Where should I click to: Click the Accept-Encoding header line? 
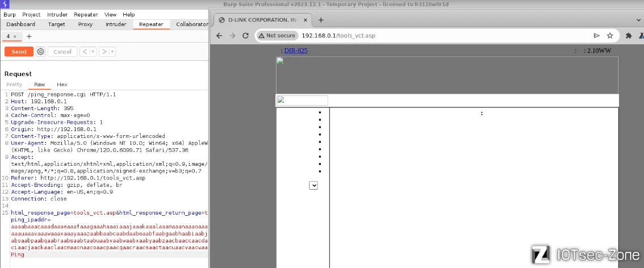click(x=66, y=185)
